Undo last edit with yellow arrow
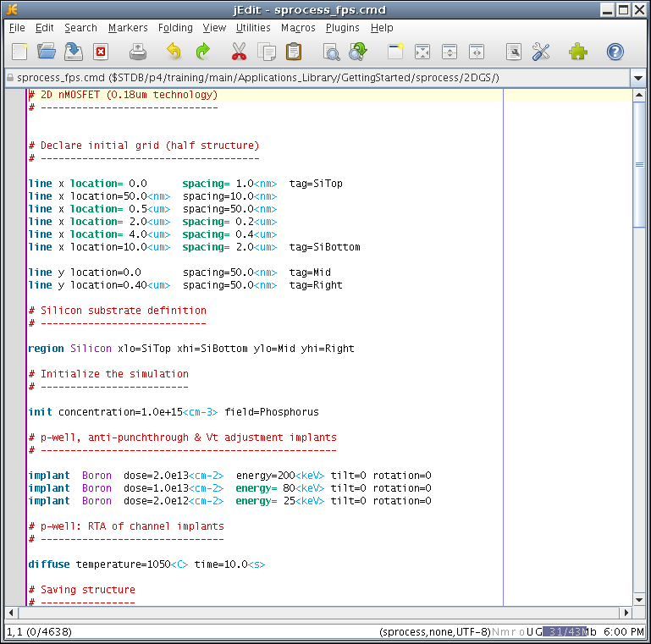The width and height of the screenshot is (651, 644). 174,52
